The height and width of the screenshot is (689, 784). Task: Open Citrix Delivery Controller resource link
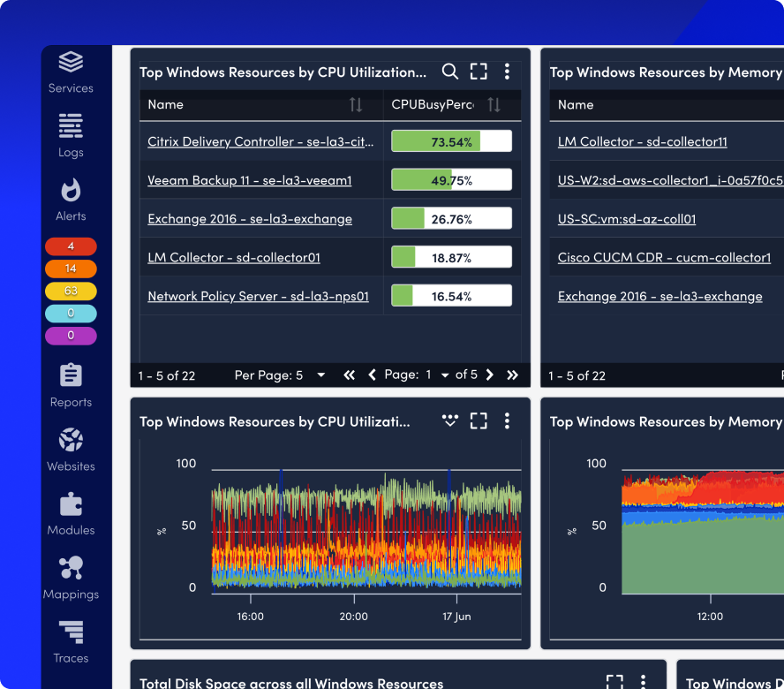tap(260, 141)
